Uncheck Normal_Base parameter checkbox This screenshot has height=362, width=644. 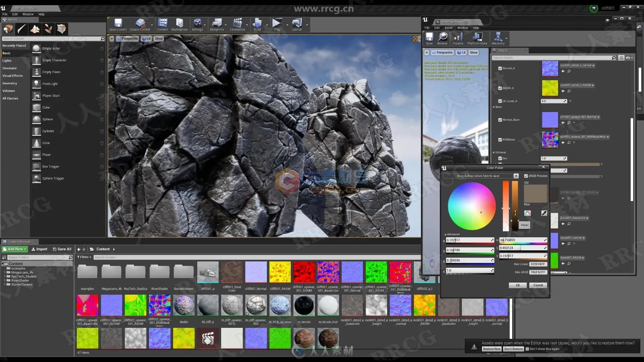(x=500, y=120)
